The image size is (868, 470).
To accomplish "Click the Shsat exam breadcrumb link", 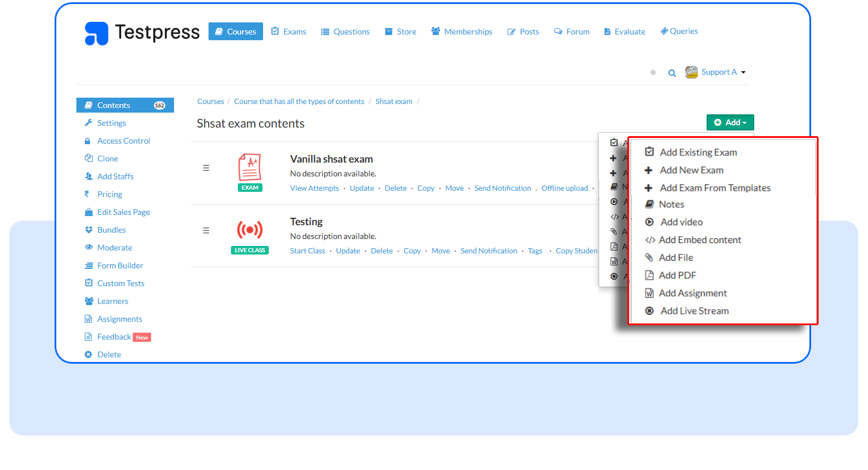I will (x=394, y=102).
